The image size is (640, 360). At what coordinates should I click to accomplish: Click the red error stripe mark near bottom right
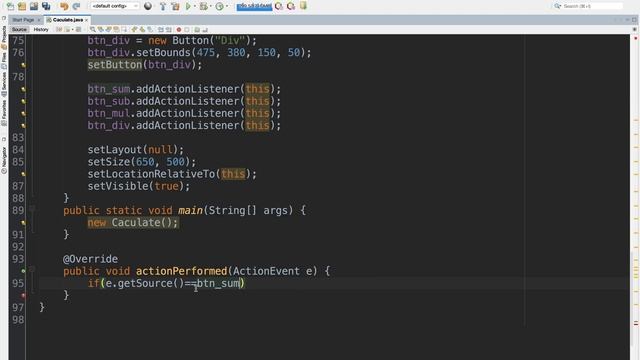pyautogui.click(x=636, y=323)
